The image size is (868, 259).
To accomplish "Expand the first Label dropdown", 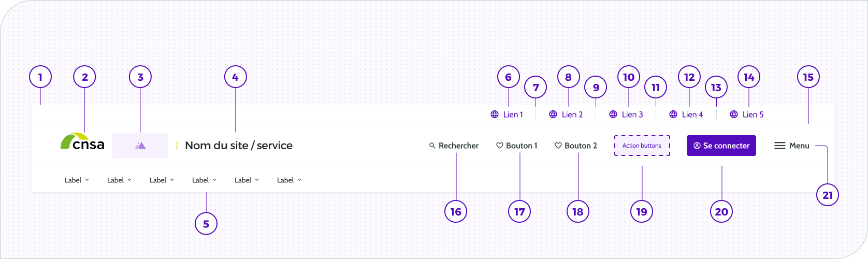I will (77, 180).
